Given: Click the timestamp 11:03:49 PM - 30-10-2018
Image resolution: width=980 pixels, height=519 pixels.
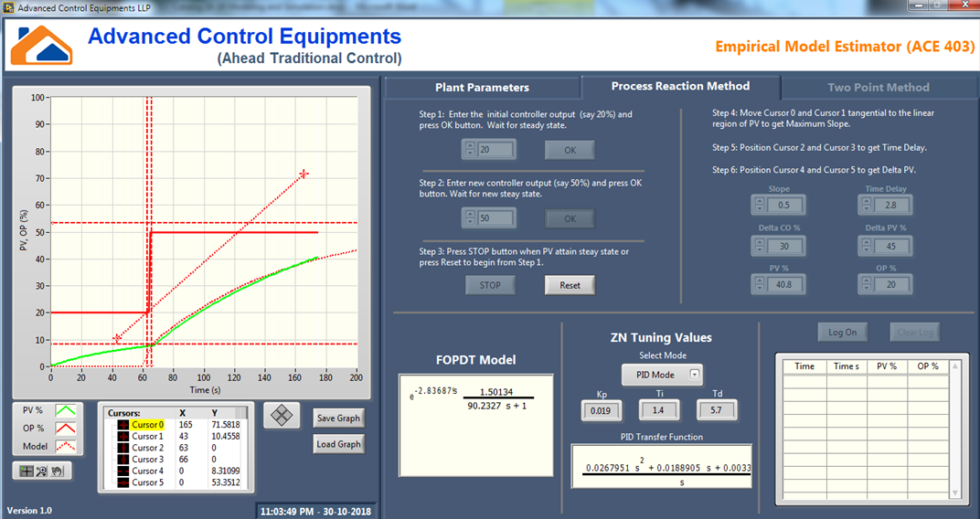Looking at the screenshot, I should (315, 511).
